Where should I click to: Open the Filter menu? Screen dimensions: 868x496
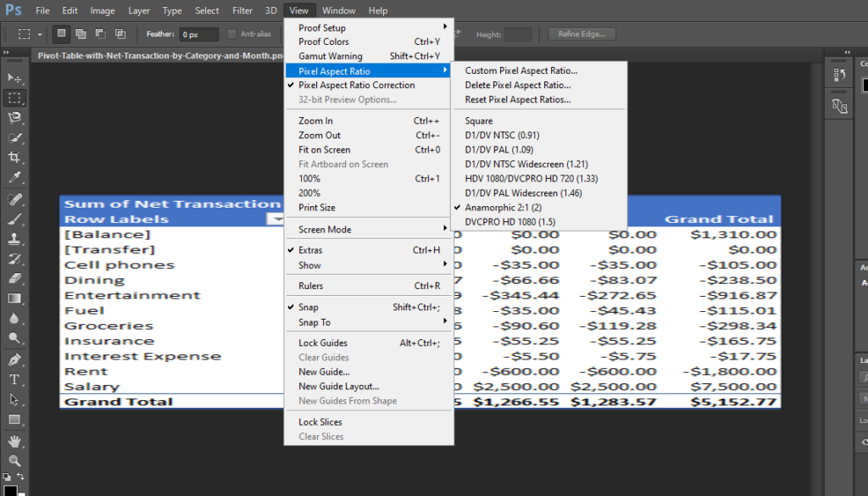242,10
